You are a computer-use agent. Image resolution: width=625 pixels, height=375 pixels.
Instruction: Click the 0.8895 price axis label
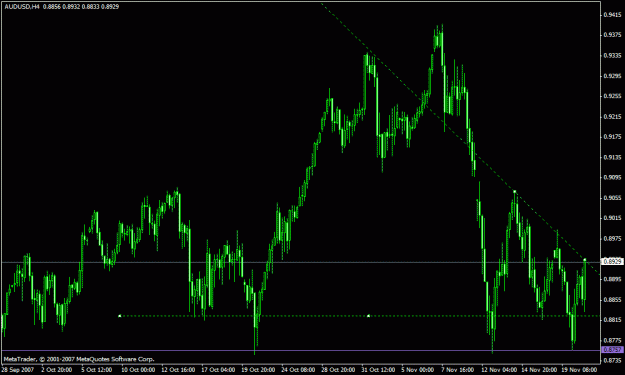pos(613,279)
